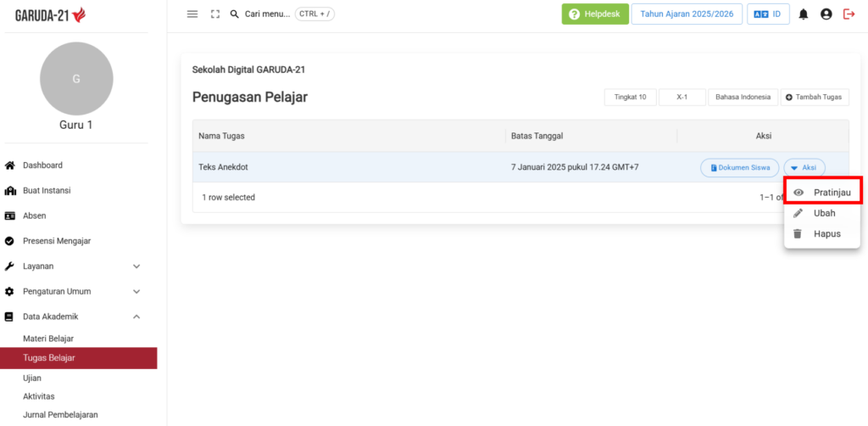Click the hamburger menu icon

tap(192, 14)
